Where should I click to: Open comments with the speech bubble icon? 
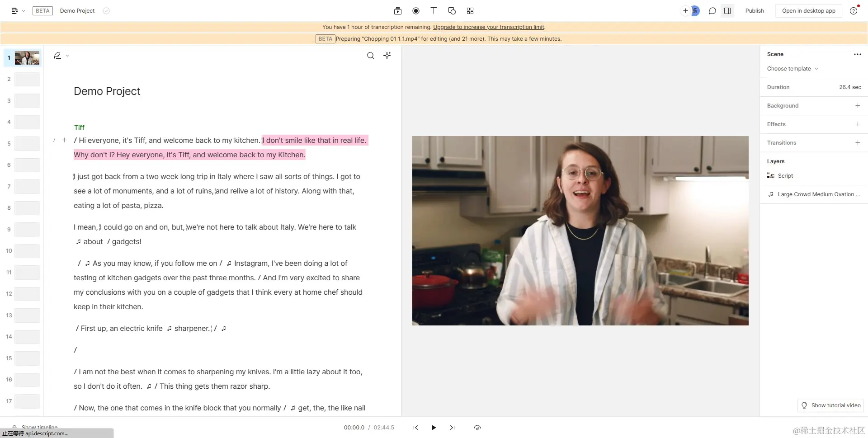coord(712,10)
